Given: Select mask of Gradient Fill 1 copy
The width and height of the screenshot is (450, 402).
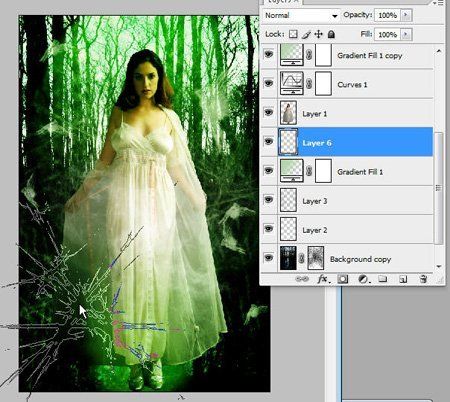Looking at the screenshot, I should click(x=323, y=54).
